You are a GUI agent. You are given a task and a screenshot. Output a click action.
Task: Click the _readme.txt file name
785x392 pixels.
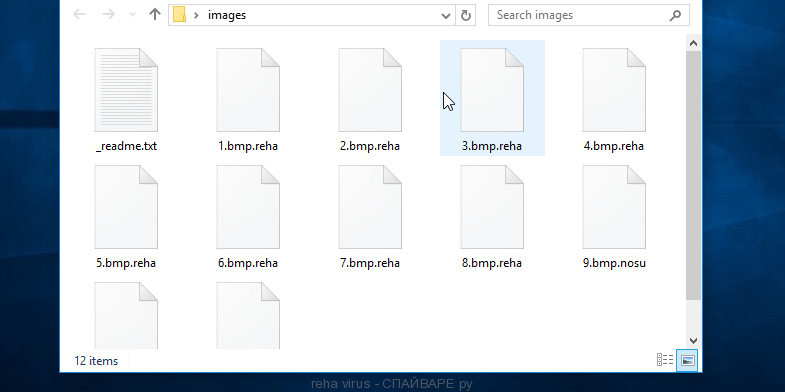(x=126, y=146)
